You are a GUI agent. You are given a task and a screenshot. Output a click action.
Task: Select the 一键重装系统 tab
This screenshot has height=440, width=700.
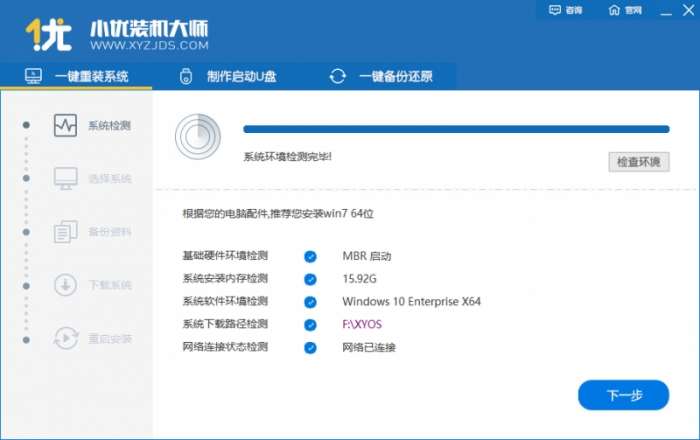click(76, 76)
